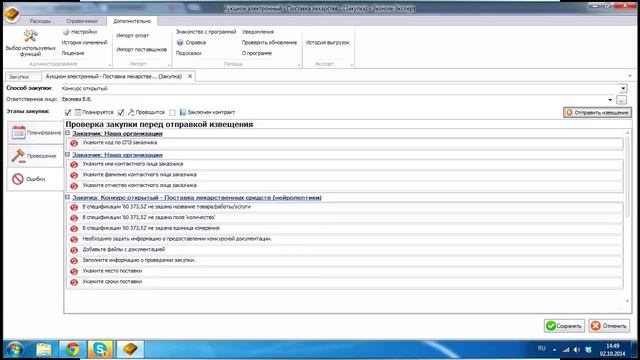
Task: Open the Ошибки side section
Action: pos(36,179)
